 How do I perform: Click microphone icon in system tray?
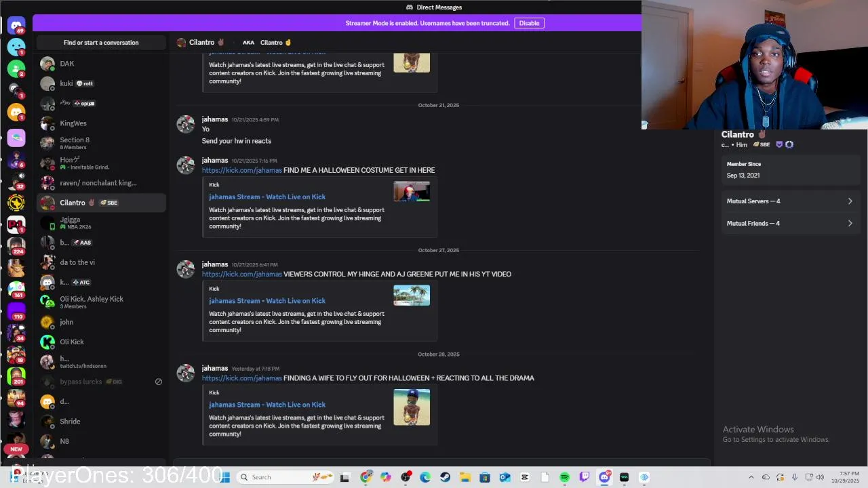795,477
